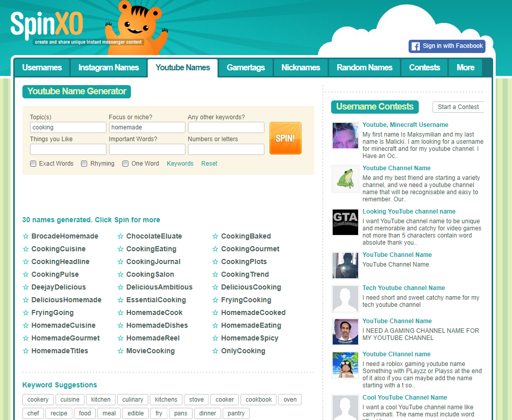Switch to Random Names tab

click(364, 68)
